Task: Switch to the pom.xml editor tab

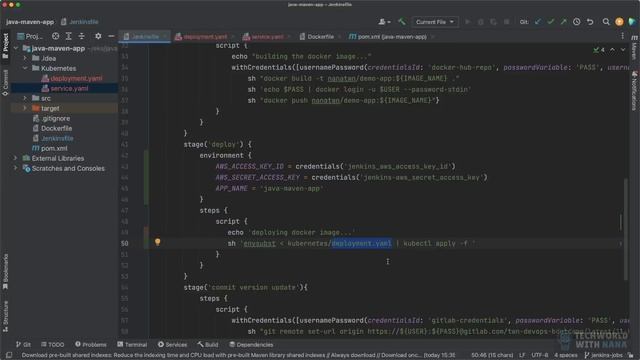Action: coord(391,36)
